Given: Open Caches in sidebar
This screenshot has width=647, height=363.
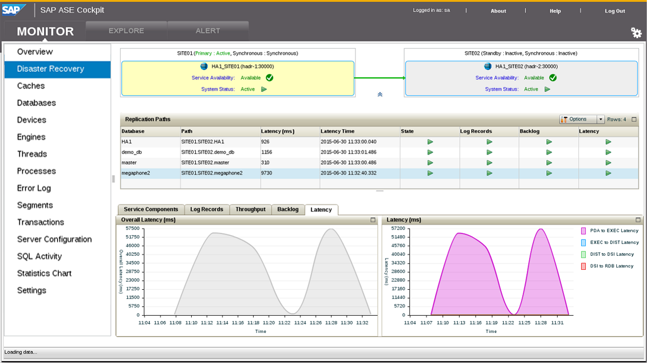Looking at the screenshot, I should pos(57,86).
